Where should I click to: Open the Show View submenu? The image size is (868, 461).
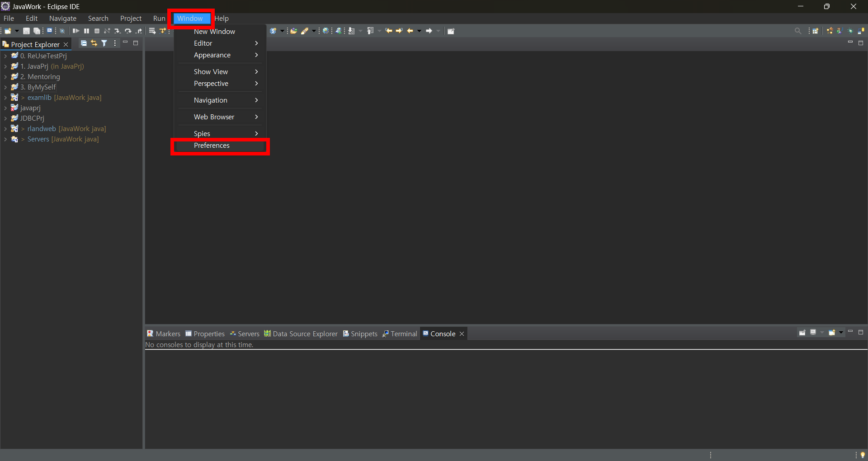pos(220,72)
